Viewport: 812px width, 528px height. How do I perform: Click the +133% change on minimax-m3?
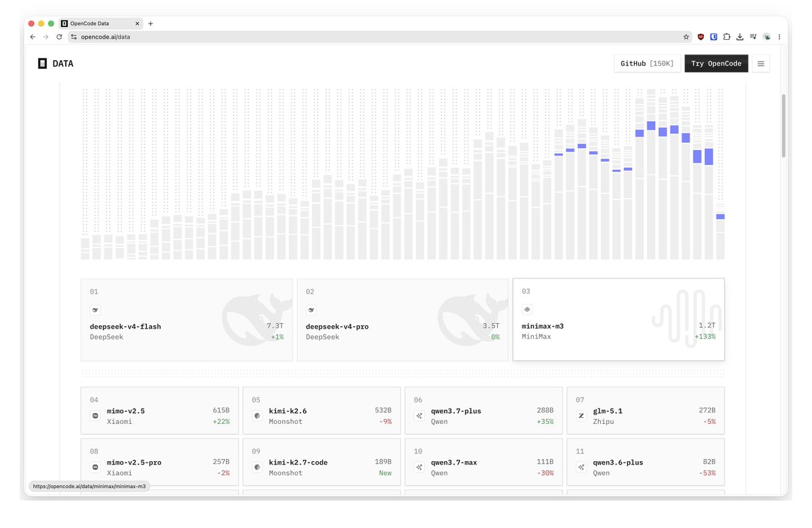(x=704, y=337)
